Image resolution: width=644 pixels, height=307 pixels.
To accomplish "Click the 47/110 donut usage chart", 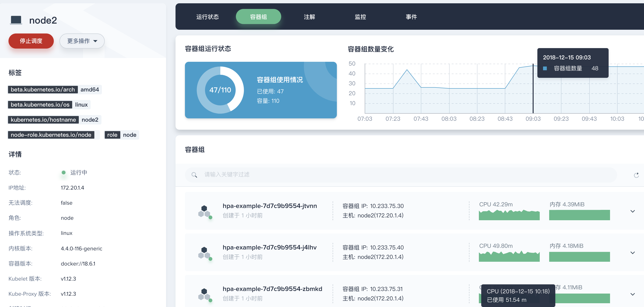I will (x=220, y=90).
